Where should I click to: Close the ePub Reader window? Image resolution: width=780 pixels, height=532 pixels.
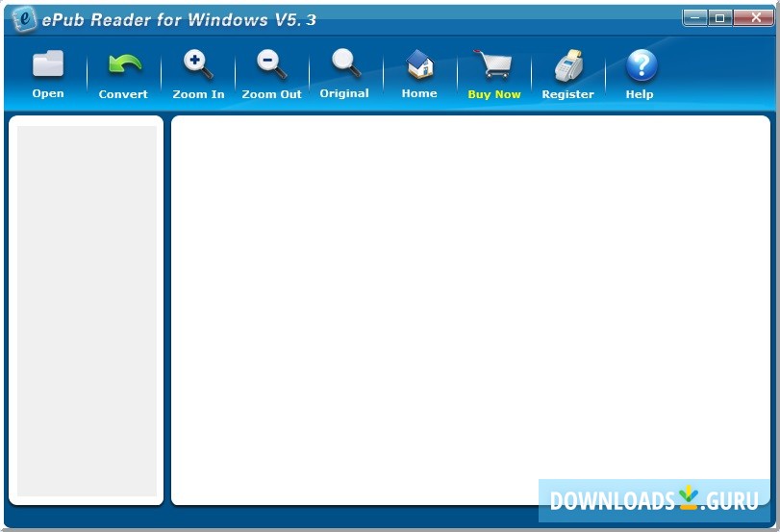[x=753, y=18]
